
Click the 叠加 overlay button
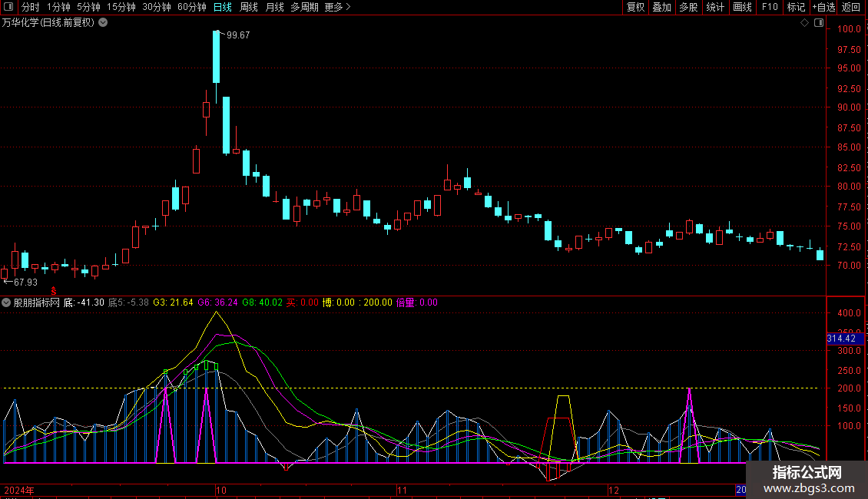(661, 8)
